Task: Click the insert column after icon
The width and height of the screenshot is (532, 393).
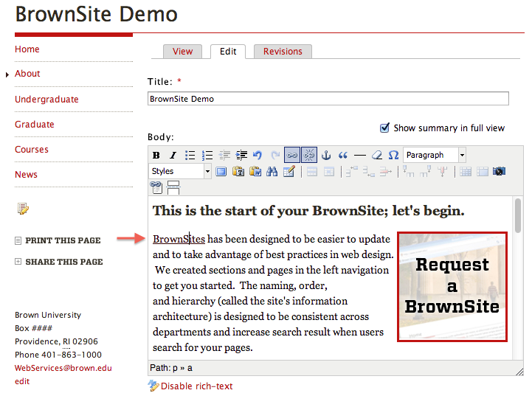Action: (426, 172)
